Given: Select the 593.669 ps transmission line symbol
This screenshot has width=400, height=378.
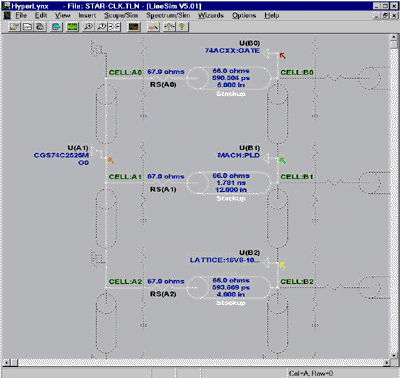Looking at the screenshot, I should [x=229, y=288].
